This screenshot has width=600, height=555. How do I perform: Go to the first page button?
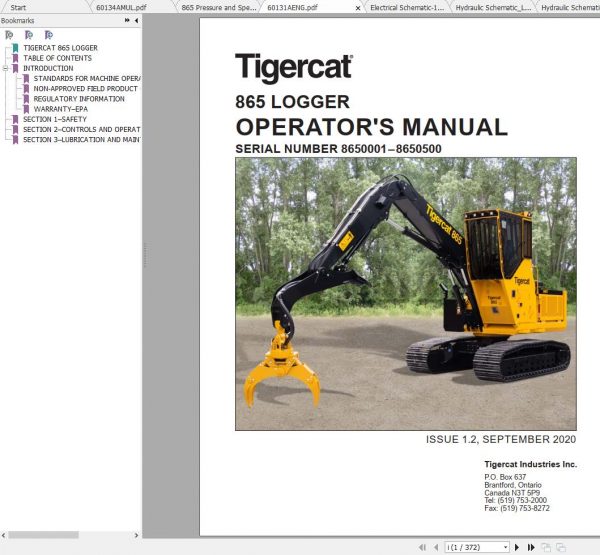point(422,547)
